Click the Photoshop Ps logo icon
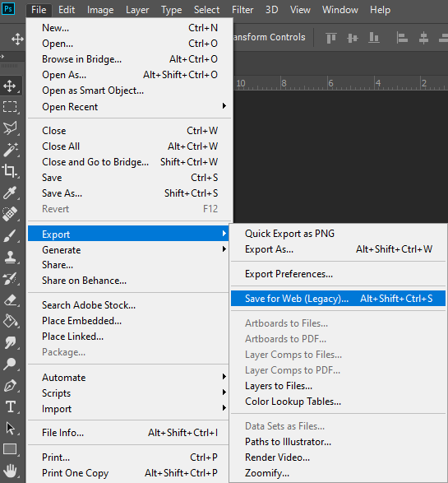The height and width of the screenshot is (483, 448). coord(8,9)
